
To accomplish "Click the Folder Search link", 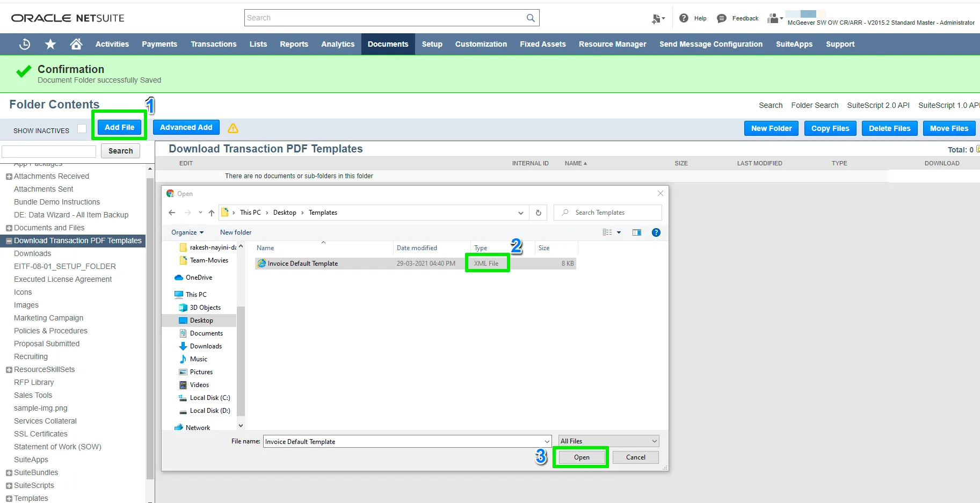I will 815,105.
